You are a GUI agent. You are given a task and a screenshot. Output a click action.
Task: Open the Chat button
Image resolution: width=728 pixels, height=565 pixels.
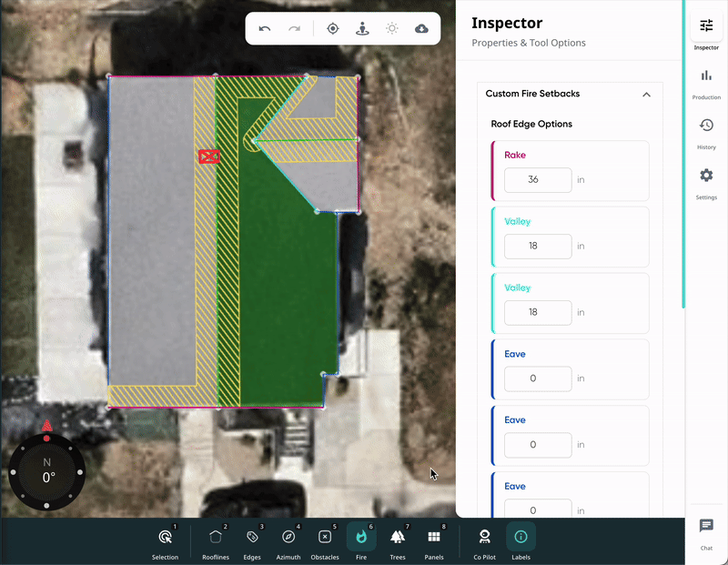click(706, 531)
